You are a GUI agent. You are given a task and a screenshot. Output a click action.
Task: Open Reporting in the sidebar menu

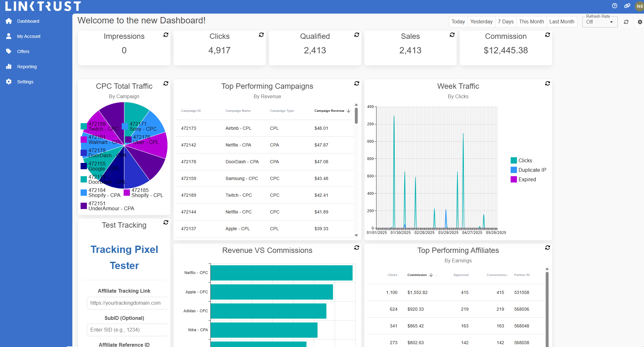click(27, 67)
